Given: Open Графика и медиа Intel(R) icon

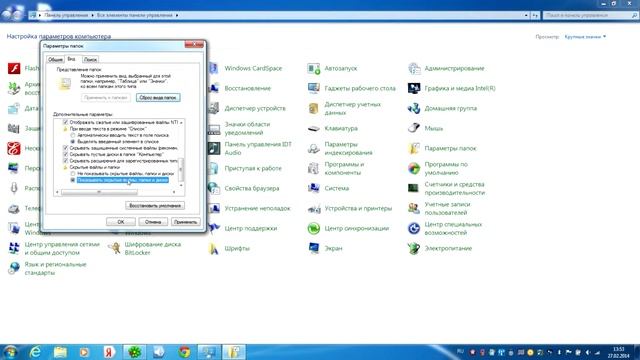Looking at the screenshot, I should 414,88.
